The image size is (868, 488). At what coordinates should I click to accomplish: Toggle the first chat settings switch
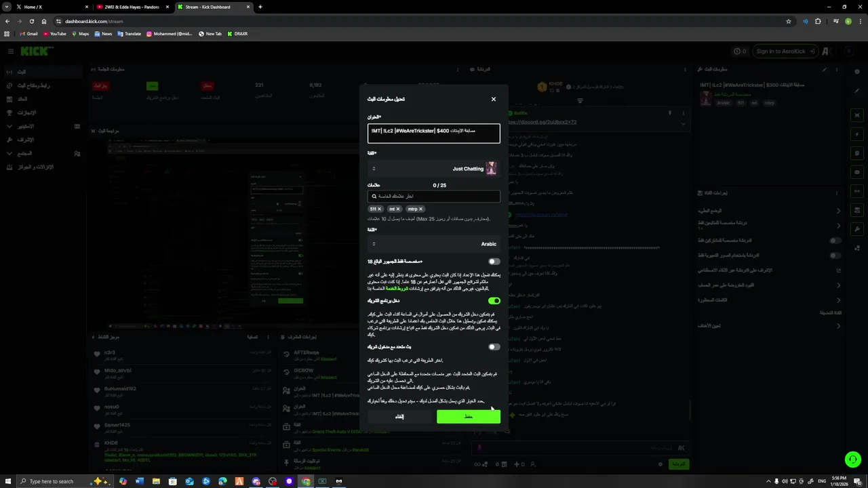point(835,241)
